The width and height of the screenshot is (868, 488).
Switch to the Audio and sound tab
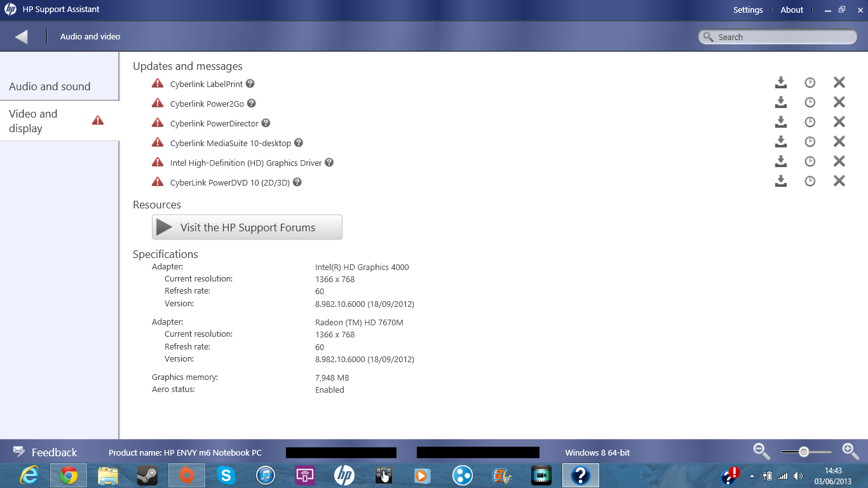(x=60, y=86)
